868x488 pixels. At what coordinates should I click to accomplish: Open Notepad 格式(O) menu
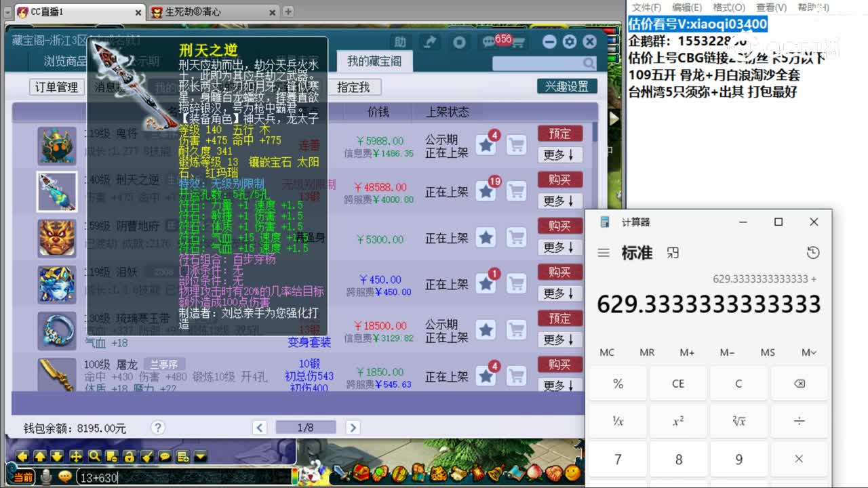(x=729, y=7)
